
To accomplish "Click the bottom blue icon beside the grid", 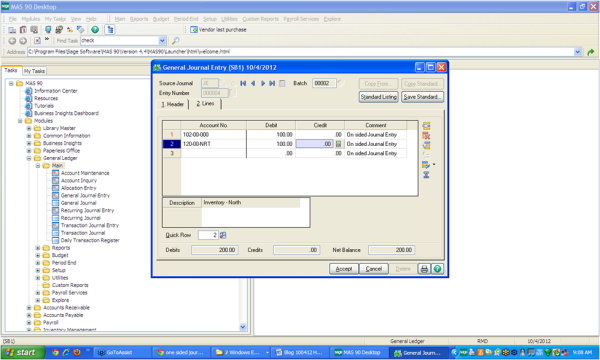I will point(426,175).
